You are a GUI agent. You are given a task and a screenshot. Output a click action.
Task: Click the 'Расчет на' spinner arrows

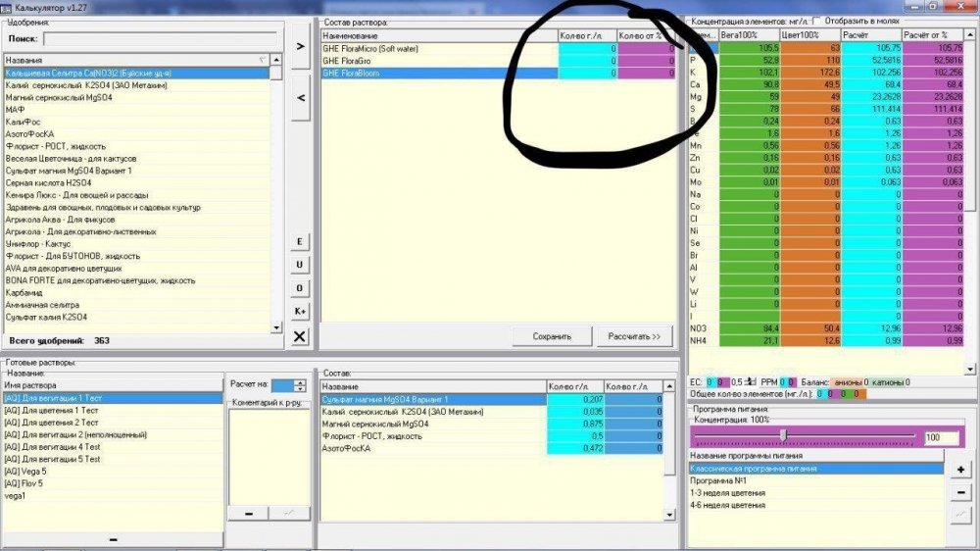[299, 385]
